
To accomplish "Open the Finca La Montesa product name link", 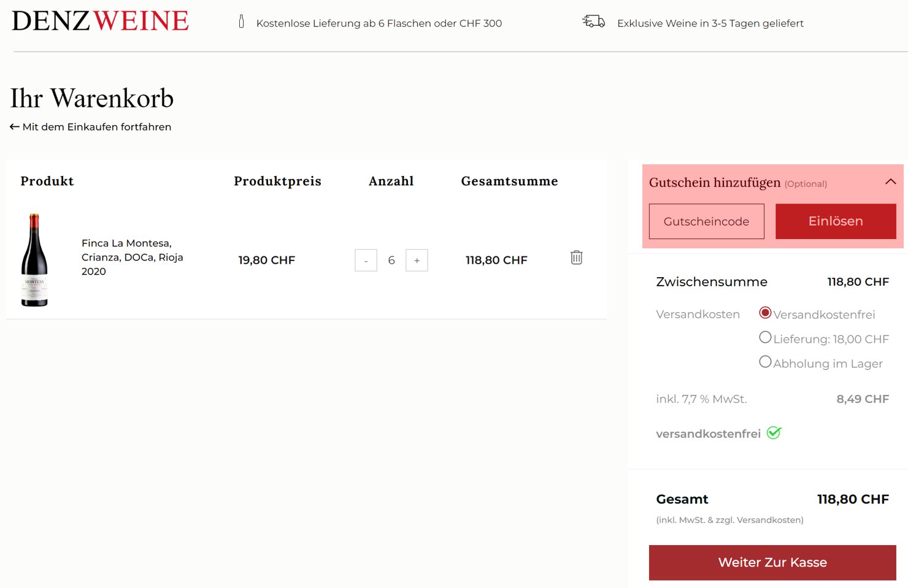I will click(x=132, y=258).
